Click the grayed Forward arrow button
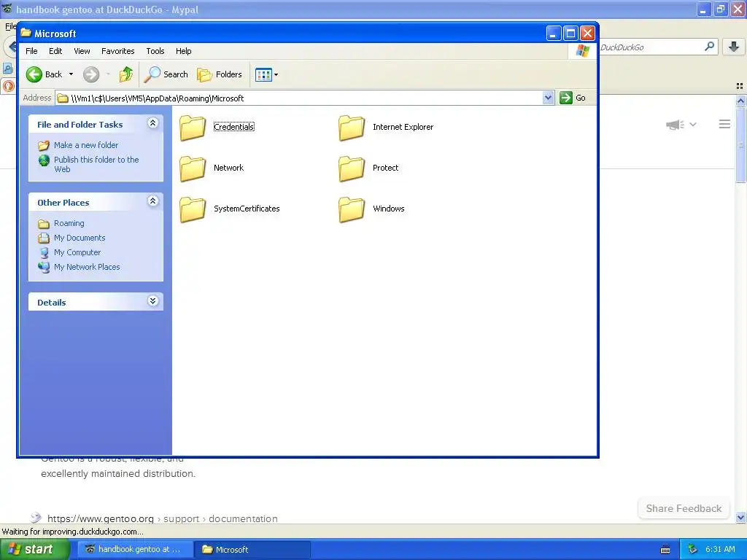Image resolution: width=747 pixels, height=560 pixels. tap(91, 74)
